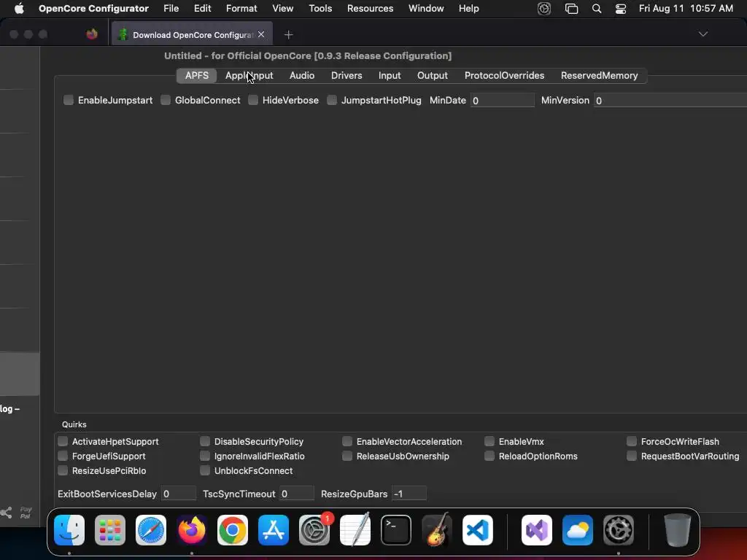The height and width of the screenshot is (560, 747).
Task: Switch to ProtocolOverrides tab
Action: (x=504, y=75)
